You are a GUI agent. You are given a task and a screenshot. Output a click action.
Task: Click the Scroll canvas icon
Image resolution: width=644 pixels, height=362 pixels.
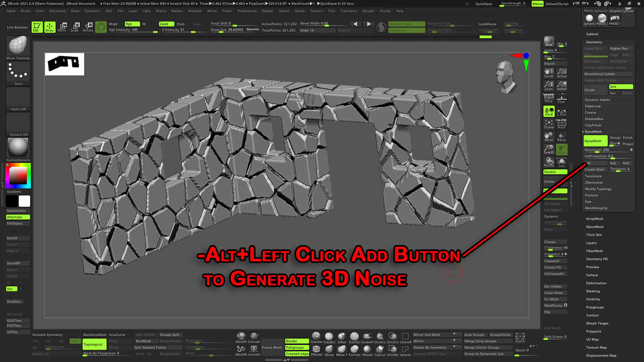coord(548,73)
